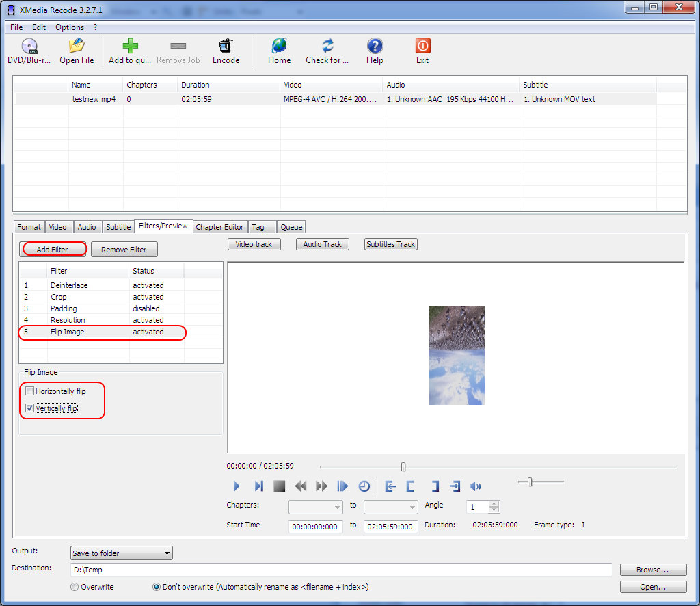Image resolution: width=700 pixels, height=606 pixels.
Task: Open the Save to folder dropdown
Action: (x=122, y=553)
